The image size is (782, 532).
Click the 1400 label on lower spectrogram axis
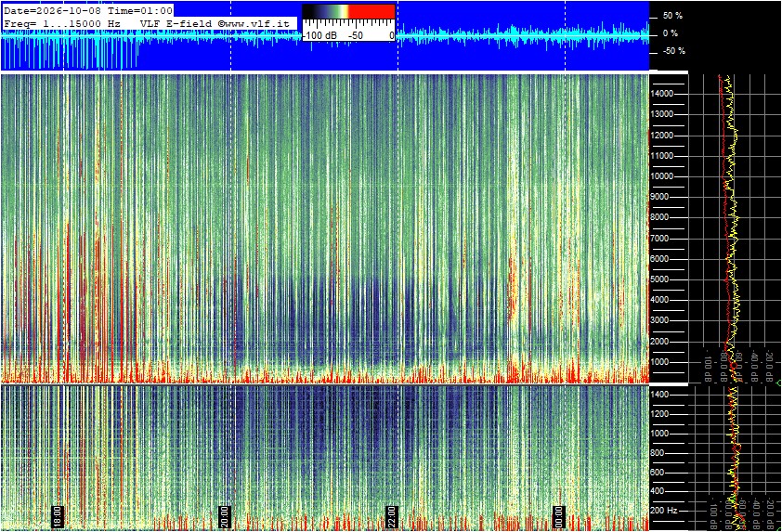point(660,395)
